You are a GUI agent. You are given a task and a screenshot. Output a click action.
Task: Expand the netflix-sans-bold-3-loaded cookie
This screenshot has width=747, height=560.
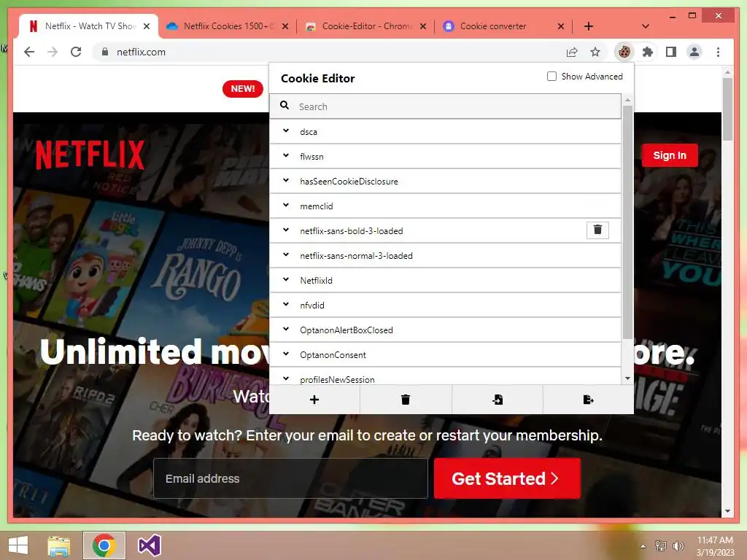tap(286, 230)
